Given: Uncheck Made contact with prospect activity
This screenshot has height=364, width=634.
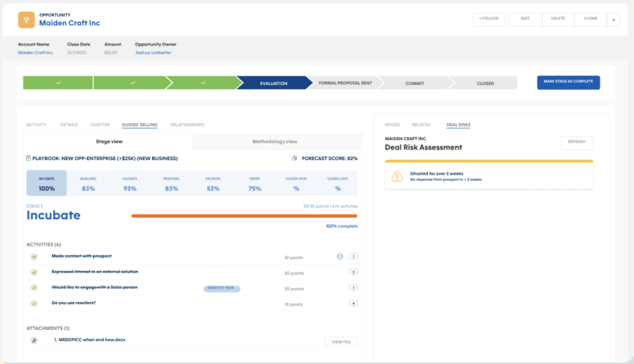Looking at the screenshot, I should 34,256.
